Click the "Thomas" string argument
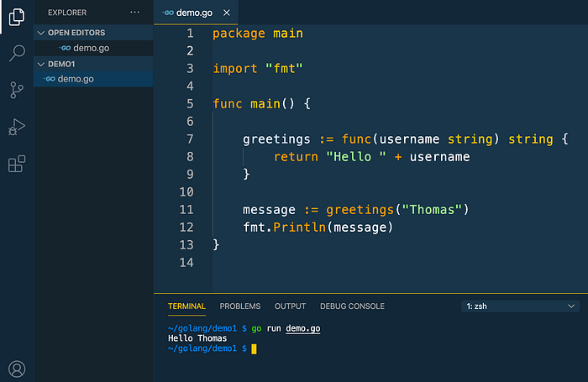The width and height of the screenshot is (588, 382). 432,210
